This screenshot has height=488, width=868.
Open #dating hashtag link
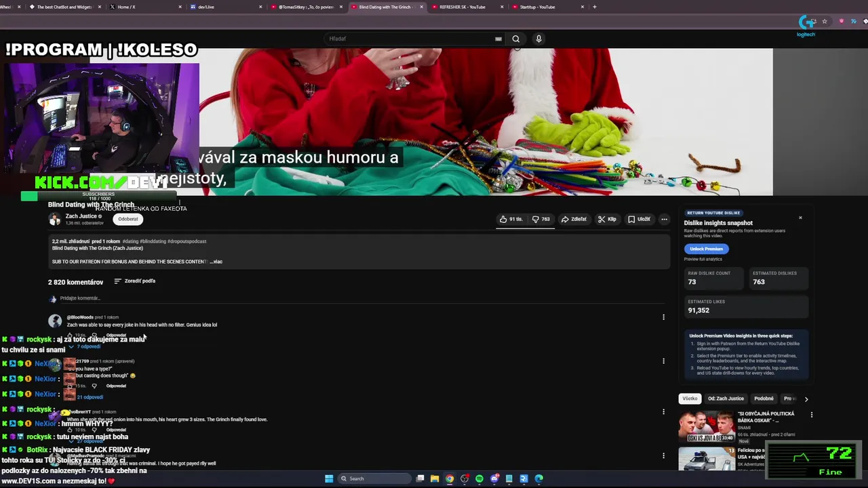point(130,241)
